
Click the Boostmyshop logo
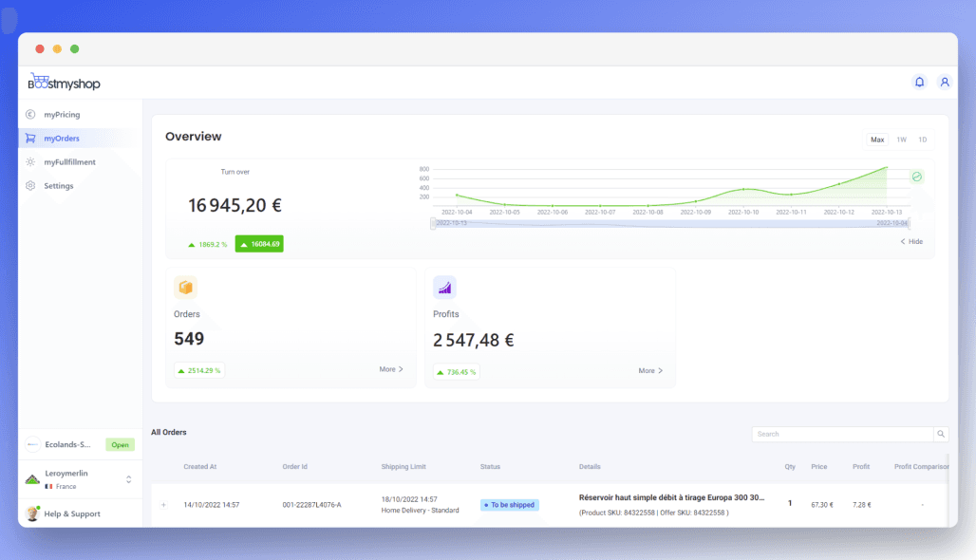[64, 83]
